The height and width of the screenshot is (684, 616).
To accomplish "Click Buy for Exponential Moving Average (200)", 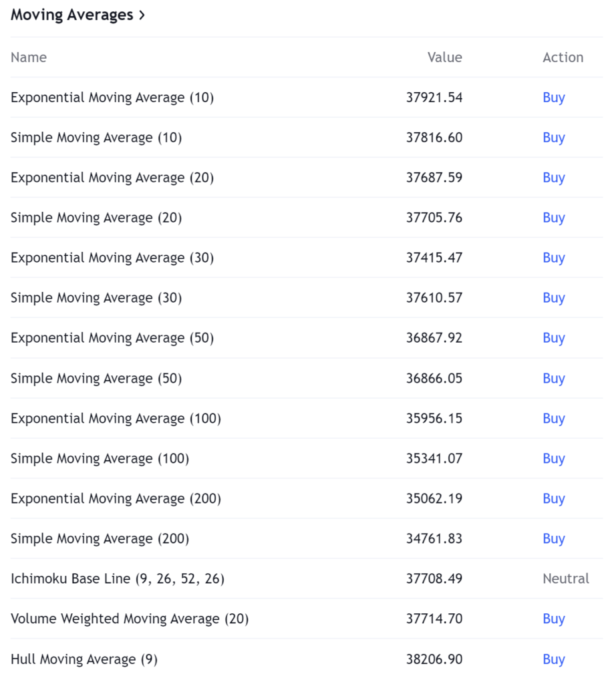I will tap(554, 499).
